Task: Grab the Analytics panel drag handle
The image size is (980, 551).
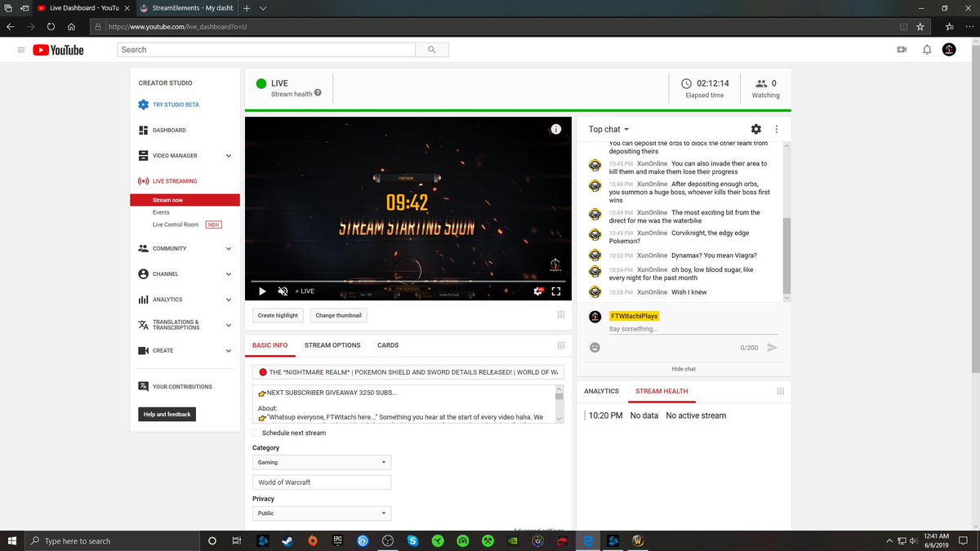Action: pyautogui.click(x=781, y=391)
